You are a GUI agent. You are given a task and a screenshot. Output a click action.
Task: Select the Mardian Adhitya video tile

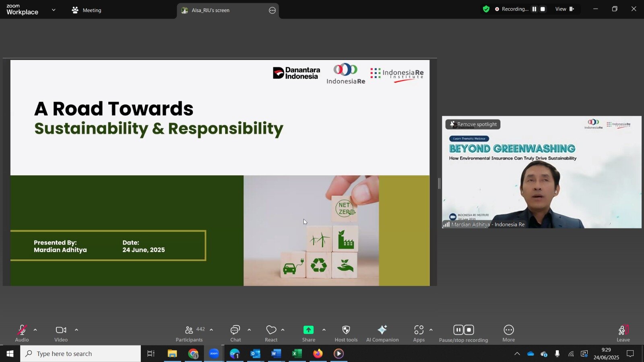[x=542, y=172]
